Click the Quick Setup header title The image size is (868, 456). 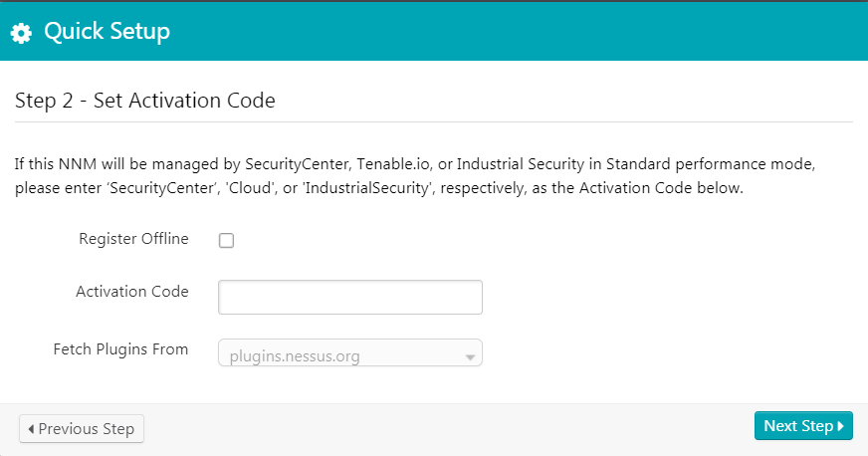(x=107, y=32)
